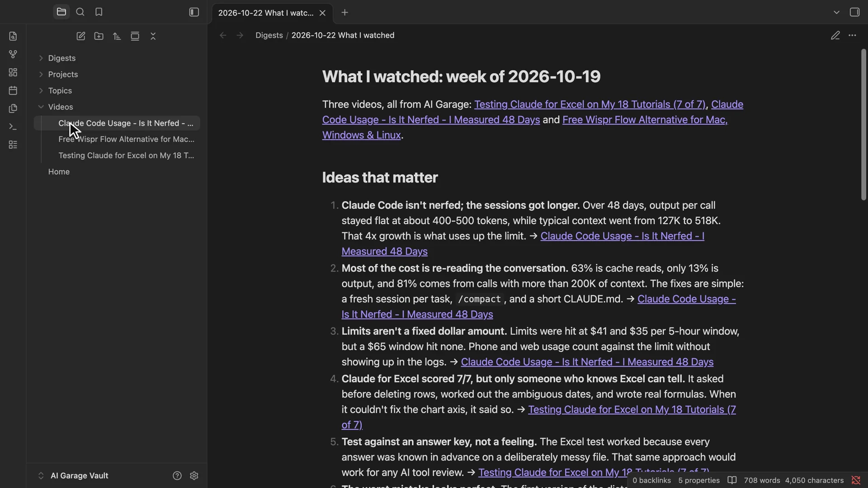Open quick switcher ribbon icon
Image resolution: width=868 pixels, height=488 pixels.
(x=13, y=36)
